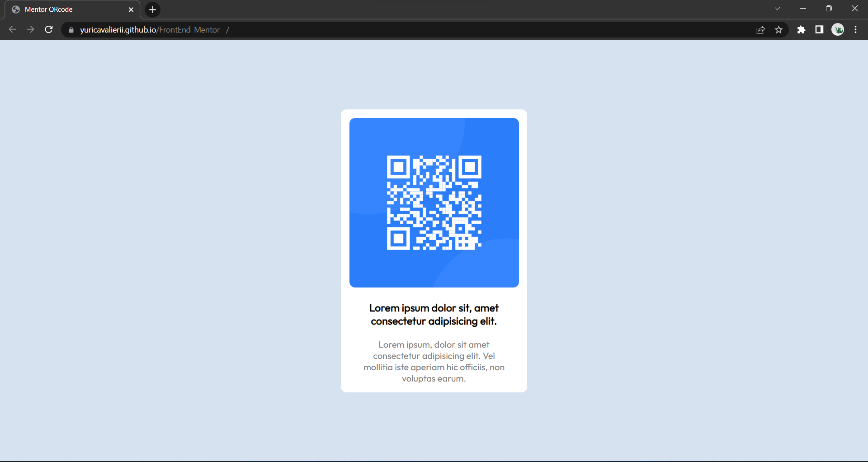Select the Mentor QRcode tab
This screenshot has width=868, height=462.
[72, 9]
